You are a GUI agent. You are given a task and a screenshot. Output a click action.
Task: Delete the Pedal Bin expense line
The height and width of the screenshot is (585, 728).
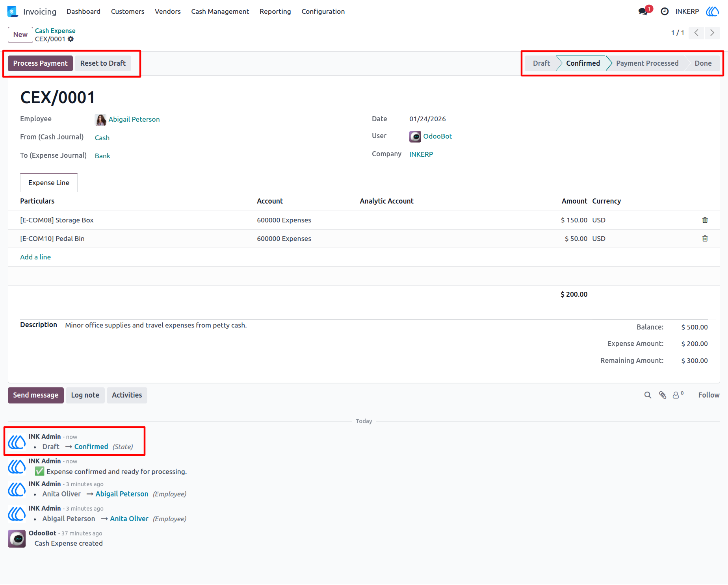705,239
